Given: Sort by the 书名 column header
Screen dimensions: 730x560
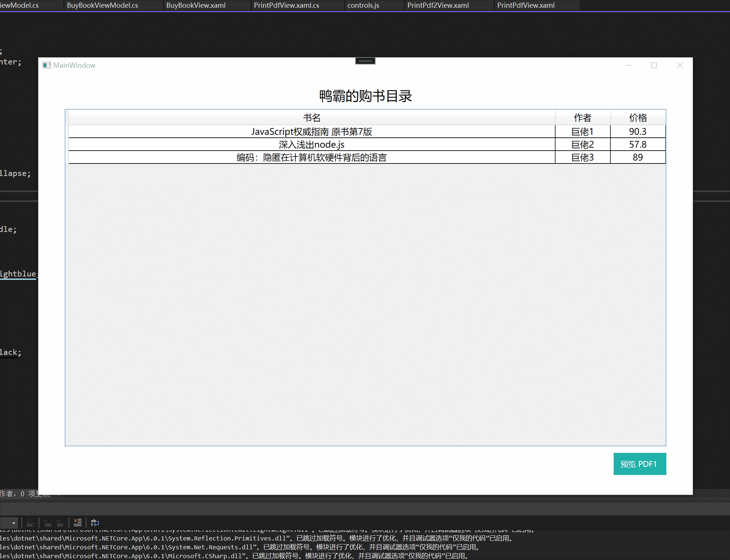Looking at the screenshot, I should [x=312, y=118].
